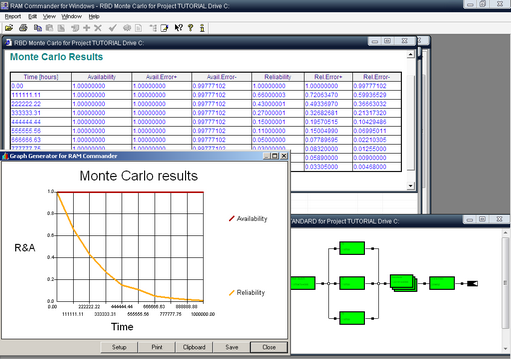Viewport: 511px width, 360px height.
Task: Click the Copy toolbar icon
Action: tap(38, 28)
